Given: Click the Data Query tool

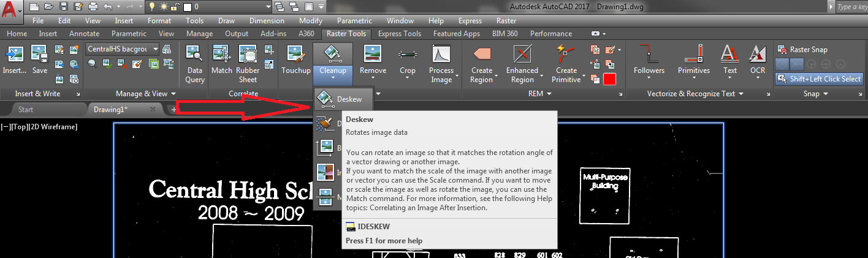Looking at the screenshot, I should [195, 64].
